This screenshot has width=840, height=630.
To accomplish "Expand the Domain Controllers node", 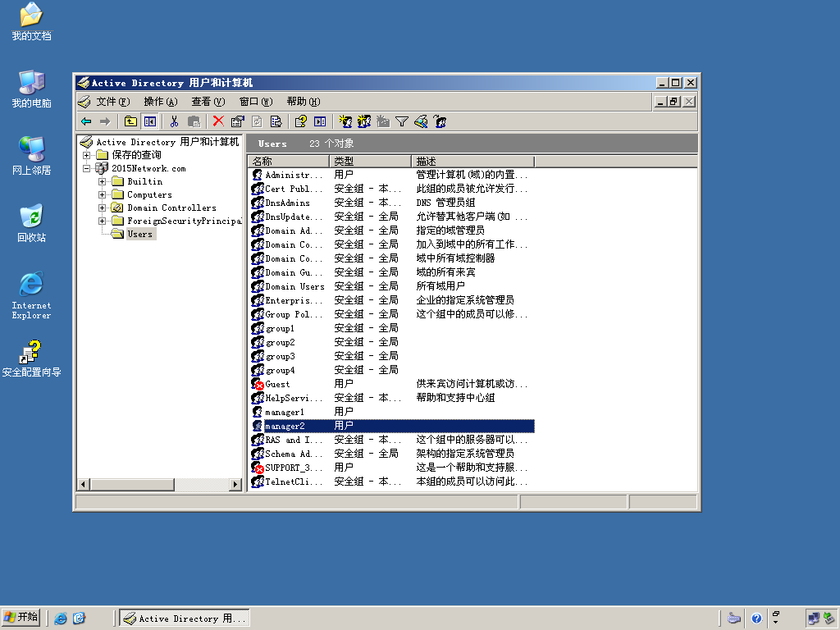I will coord(102,208).
